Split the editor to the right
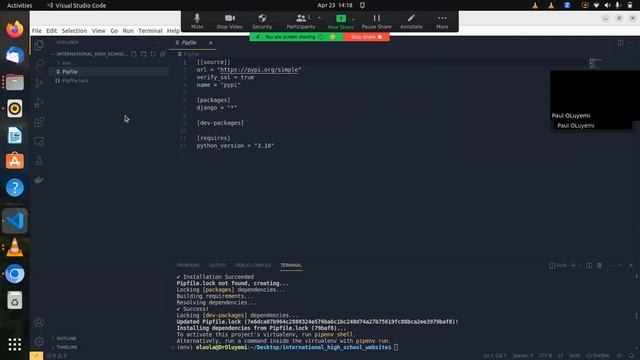 click(620, 42)
